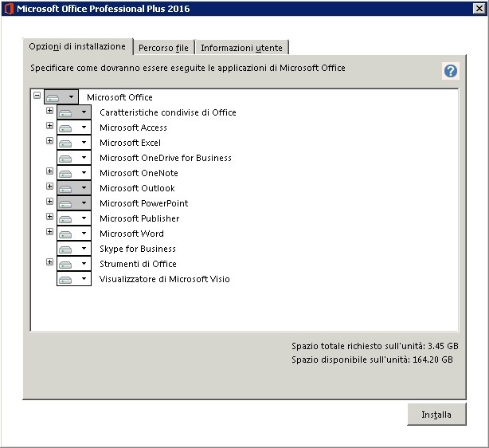489x448 pixels.
Task: Expand the Microsoft Access node
Action: [49, 125]
